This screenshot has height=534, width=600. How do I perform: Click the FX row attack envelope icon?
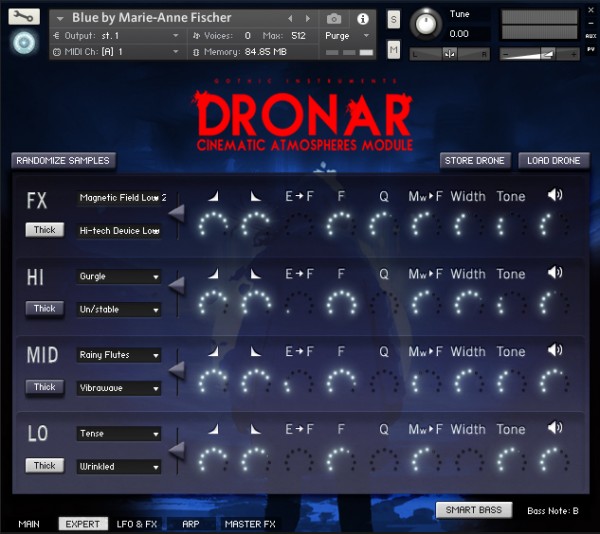(214, 196)
